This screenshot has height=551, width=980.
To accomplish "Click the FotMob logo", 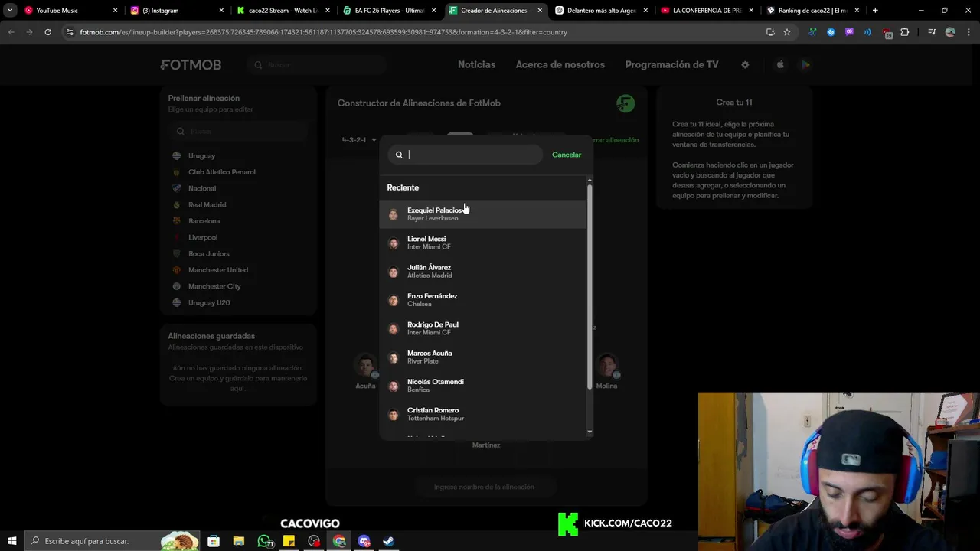I will pyautogui.click(x=191, y=65).
